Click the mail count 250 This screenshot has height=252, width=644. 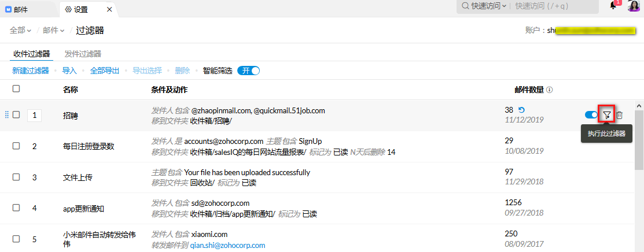pos(511,234)
